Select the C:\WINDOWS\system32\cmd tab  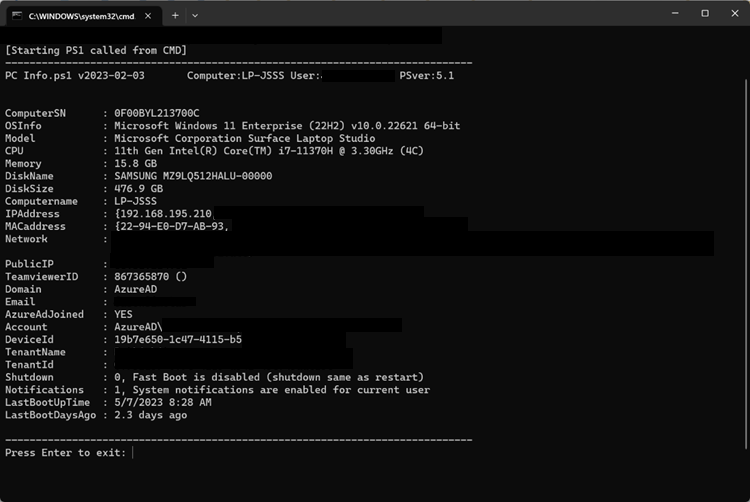click(80, 16)
